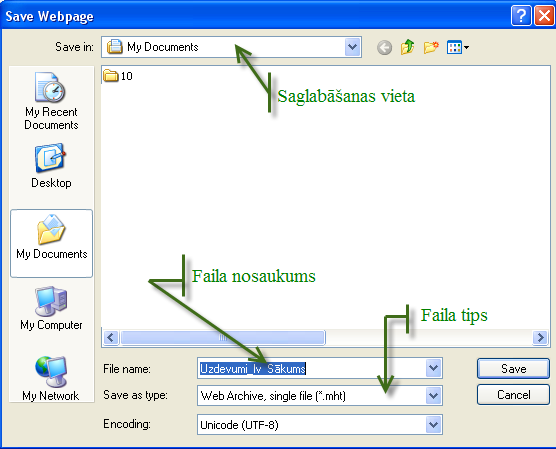Click the Back navigation arrow icon

coord(384,48)
